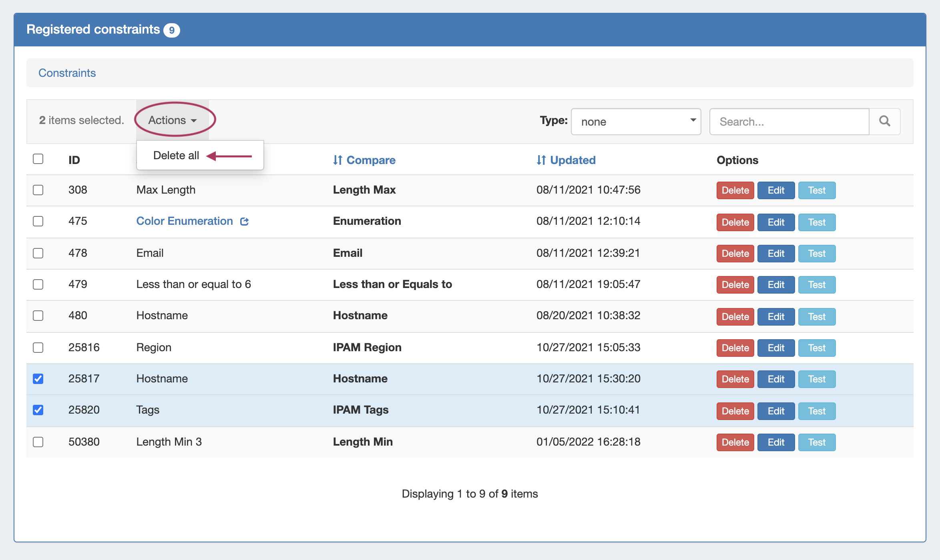Choose Delete all from Actions menu
Screen dimensions: 940x560
(x=176, y=155)
